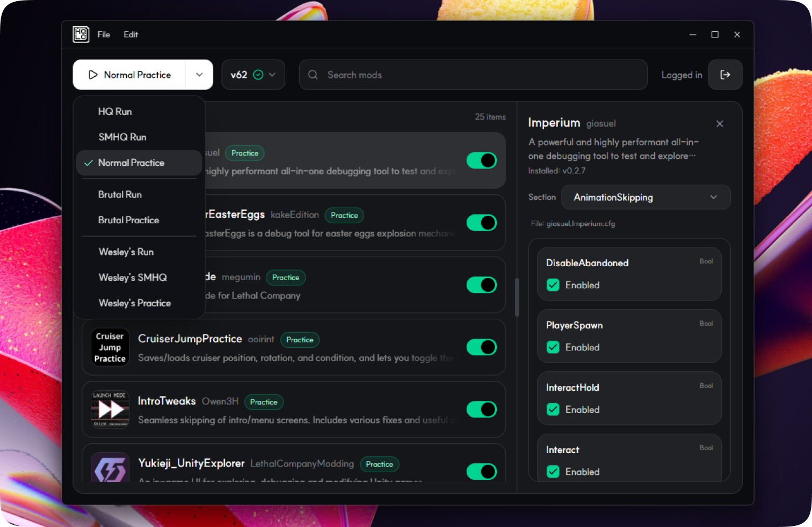Image resolution: width=812 pixels, height=527 pixels.
Task: Disable the IntroTweaks mod switch
Action: 482,409
